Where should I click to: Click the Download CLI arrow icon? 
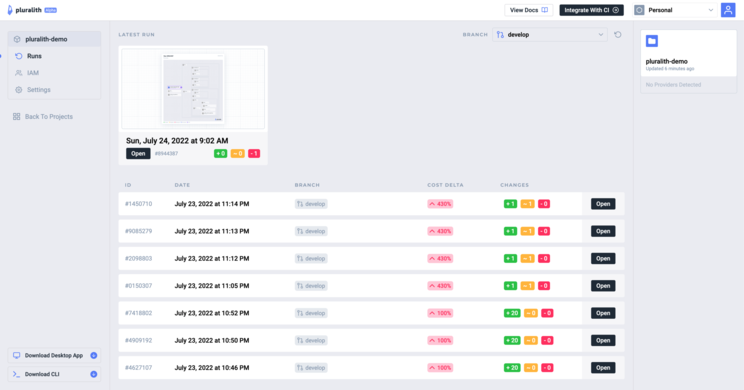[x=93, y=374]
